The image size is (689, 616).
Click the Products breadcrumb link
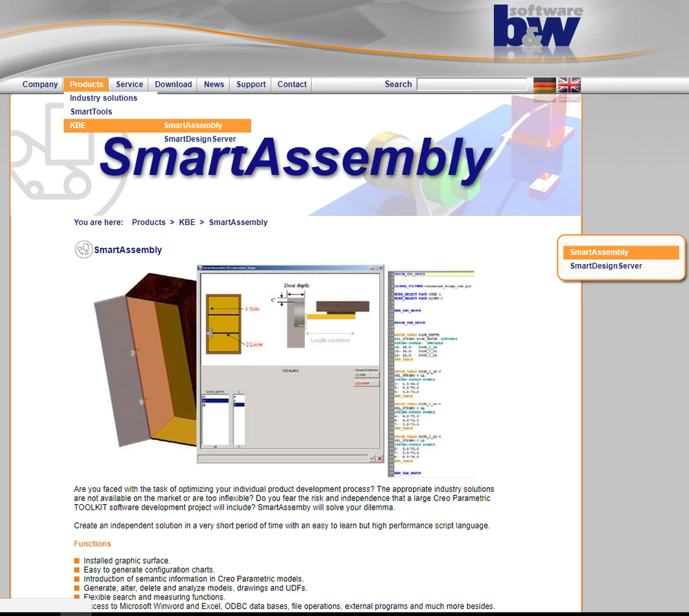[x=148, y=222]
